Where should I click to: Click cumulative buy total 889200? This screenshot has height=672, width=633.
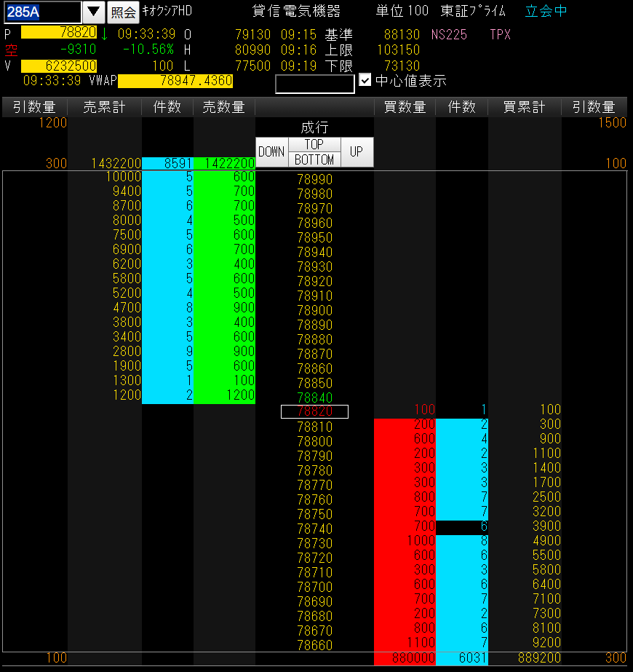(x=539, y=658)
